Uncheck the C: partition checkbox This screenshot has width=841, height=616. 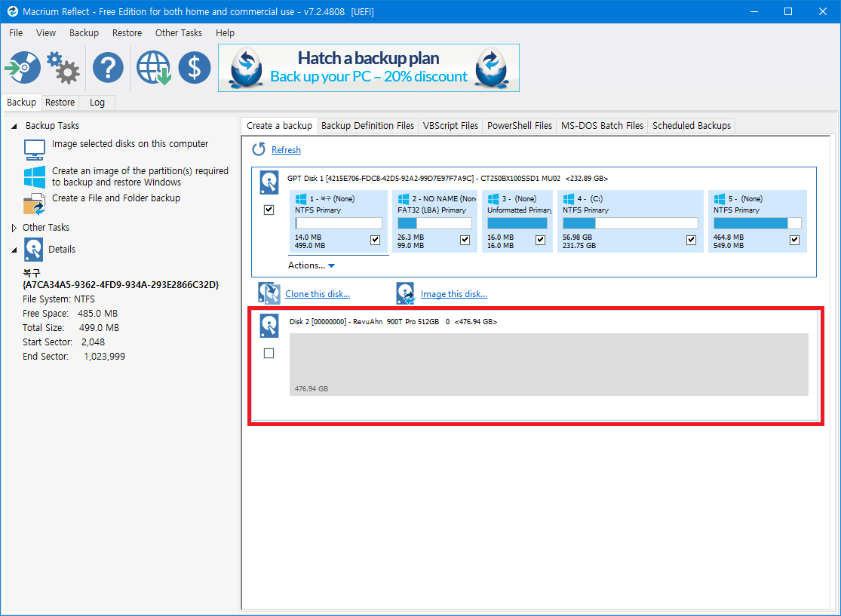(691, 240)
